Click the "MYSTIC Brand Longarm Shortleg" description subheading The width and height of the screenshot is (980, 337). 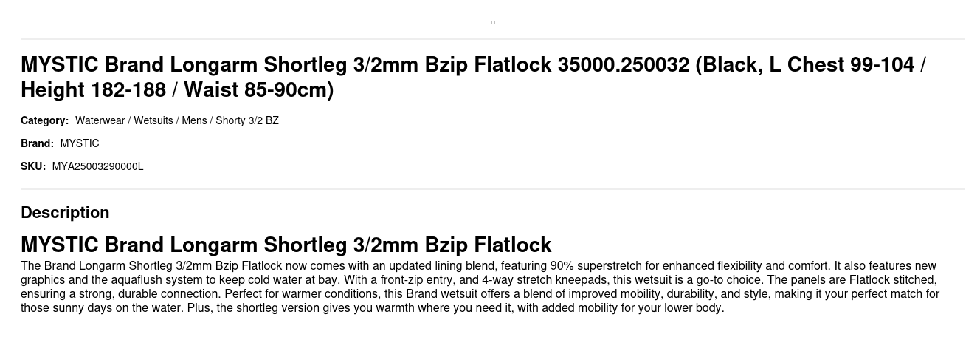coord(286,245)
